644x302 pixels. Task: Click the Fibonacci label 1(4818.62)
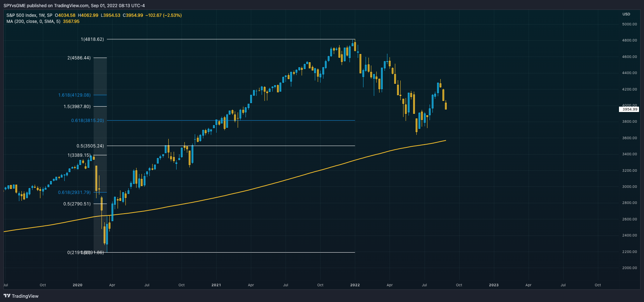(x=92, y=39)
